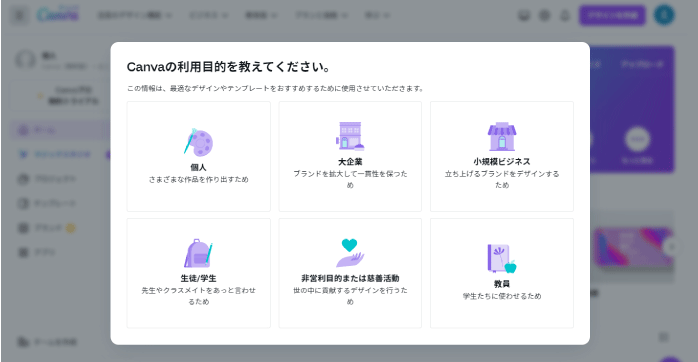Expand the ビジネス header dropdown
This screenshot has width=698, height=362.
208,15
